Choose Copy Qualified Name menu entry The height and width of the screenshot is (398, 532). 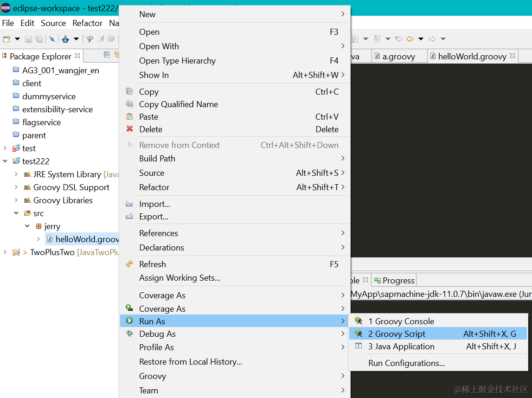[235, 104]
